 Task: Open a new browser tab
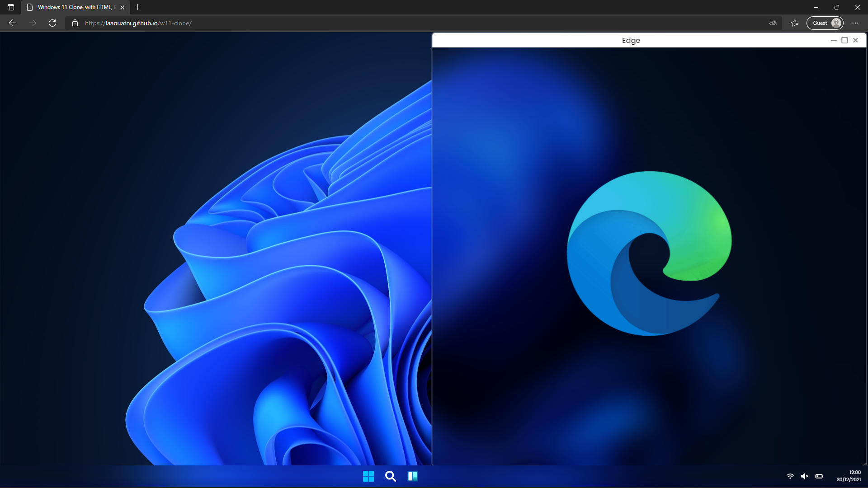point(138,7)
